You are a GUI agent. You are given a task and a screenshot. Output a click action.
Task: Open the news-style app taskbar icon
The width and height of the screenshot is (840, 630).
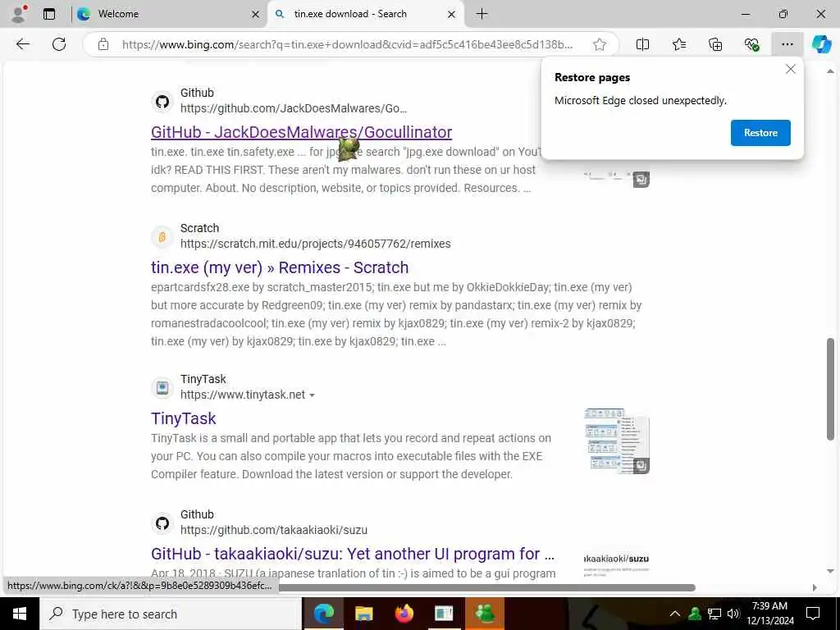444,614
